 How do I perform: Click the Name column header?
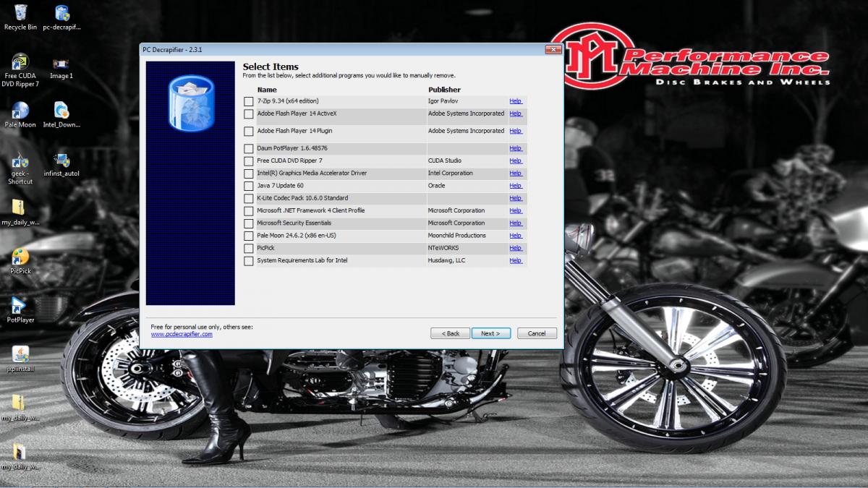[267, 90]
